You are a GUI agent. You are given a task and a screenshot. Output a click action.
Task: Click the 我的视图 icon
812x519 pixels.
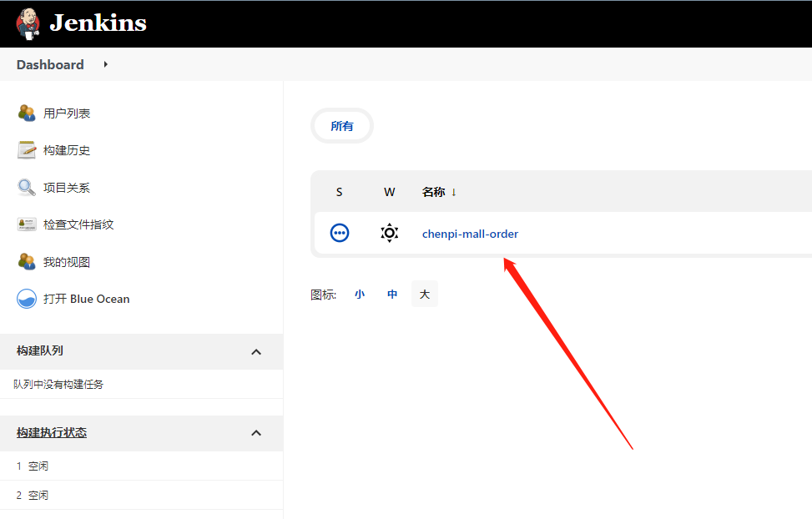27,261
